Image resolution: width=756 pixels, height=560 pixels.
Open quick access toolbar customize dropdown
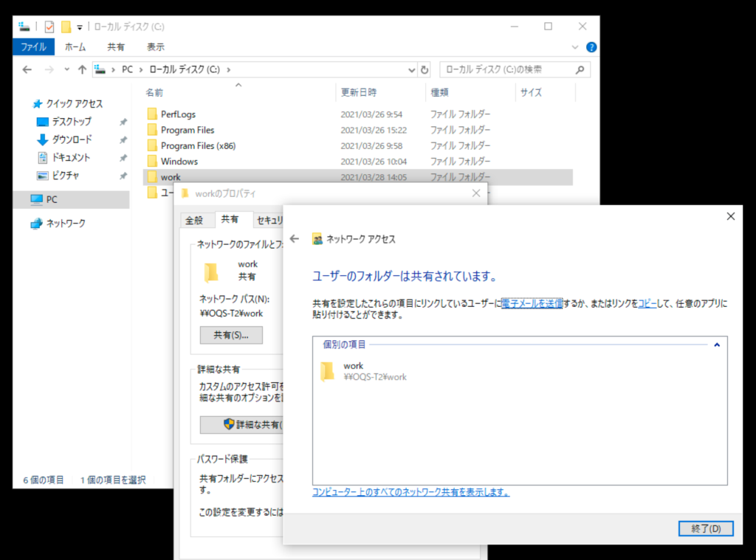click(79, 27)
